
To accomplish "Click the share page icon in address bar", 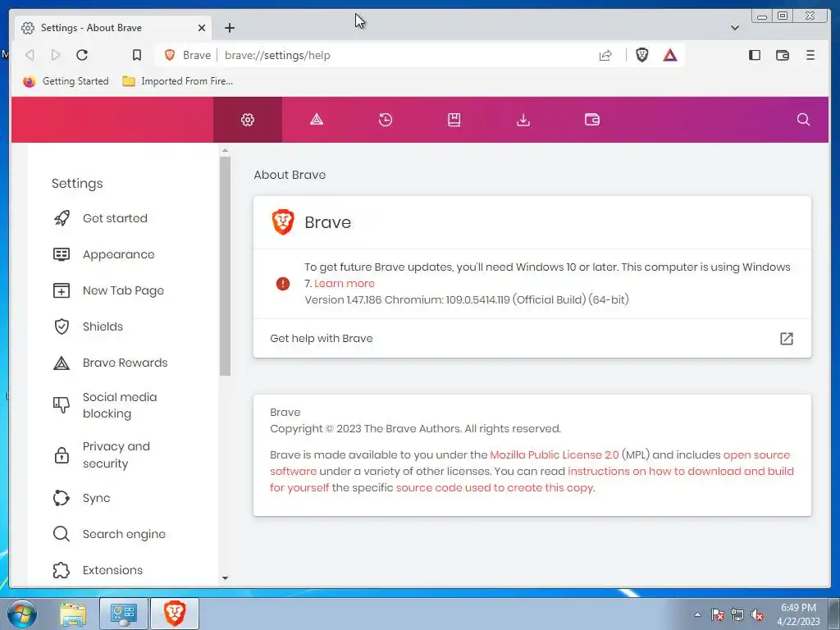I will tap(605, 55).
